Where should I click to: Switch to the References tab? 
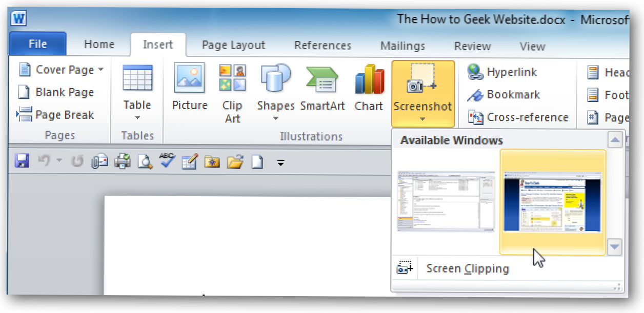click(323, 46)
